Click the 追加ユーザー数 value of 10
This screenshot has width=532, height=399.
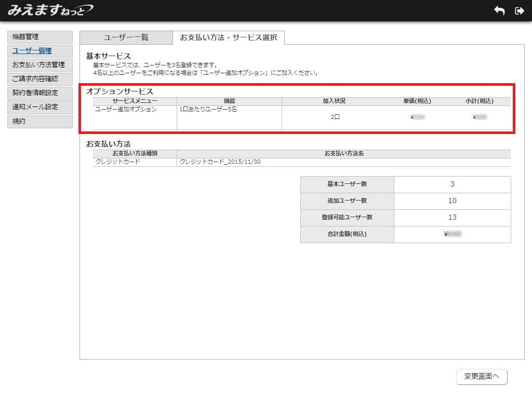click(452, 201)
